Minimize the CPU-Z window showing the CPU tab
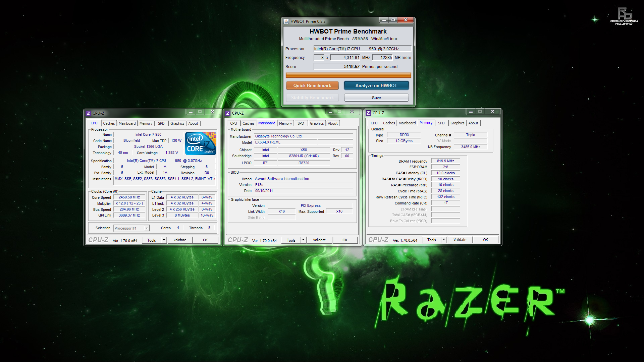Screen dimensions: 644x362 [x=191, y=112]
